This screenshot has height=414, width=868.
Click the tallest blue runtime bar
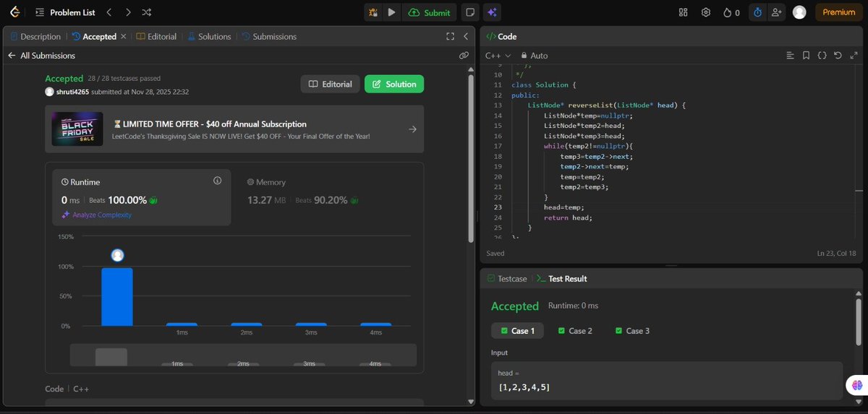point(117,297)
